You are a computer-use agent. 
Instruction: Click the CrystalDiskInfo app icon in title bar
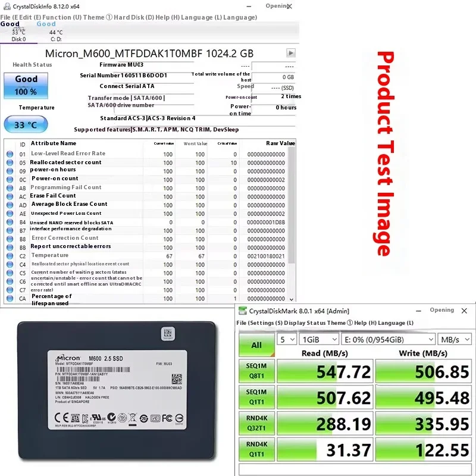click(x=7, y=6)
